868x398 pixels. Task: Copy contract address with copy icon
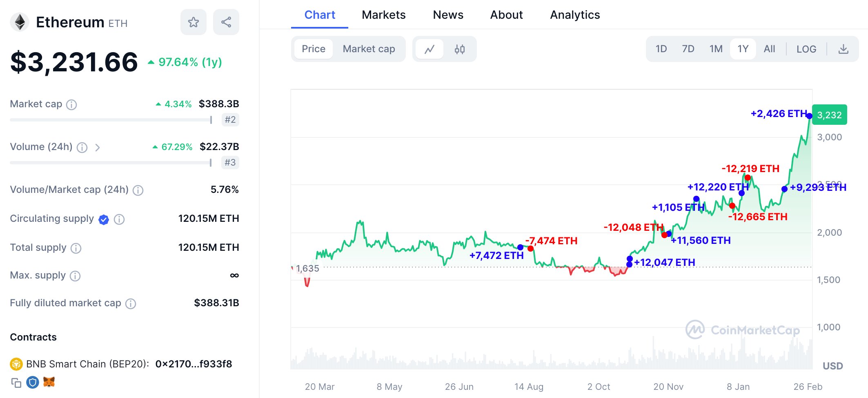pyautogui.click(x=16, y=383)
